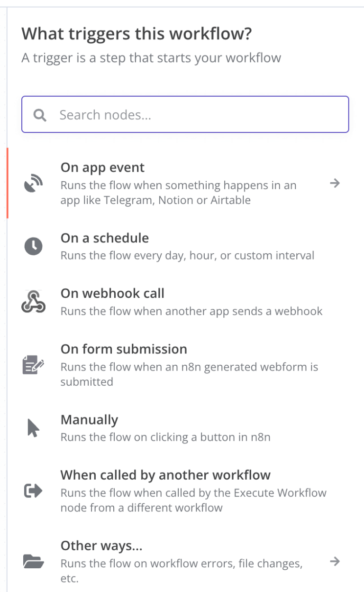Click the magnifying glass search icon

40,115
